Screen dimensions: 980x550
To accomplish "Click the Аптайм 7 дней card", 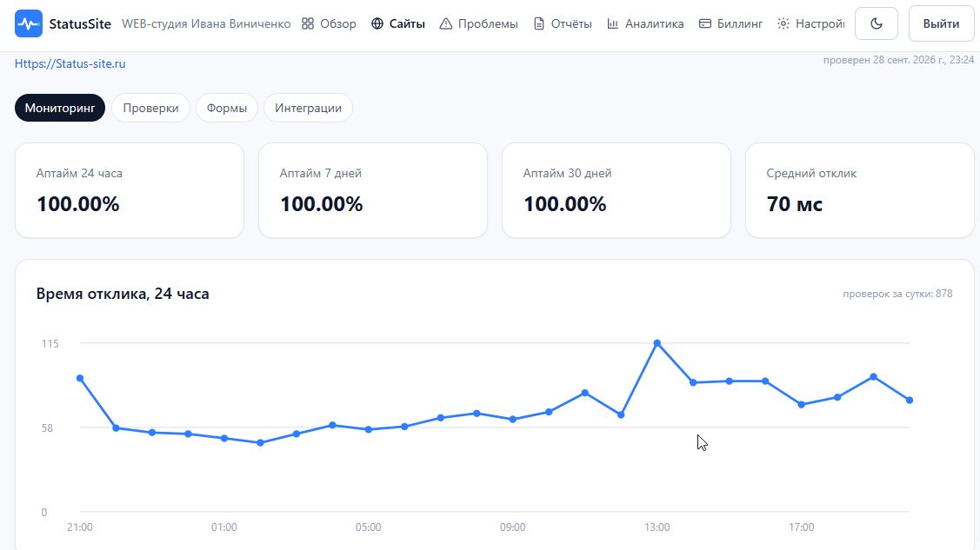I will pos(373,190).
